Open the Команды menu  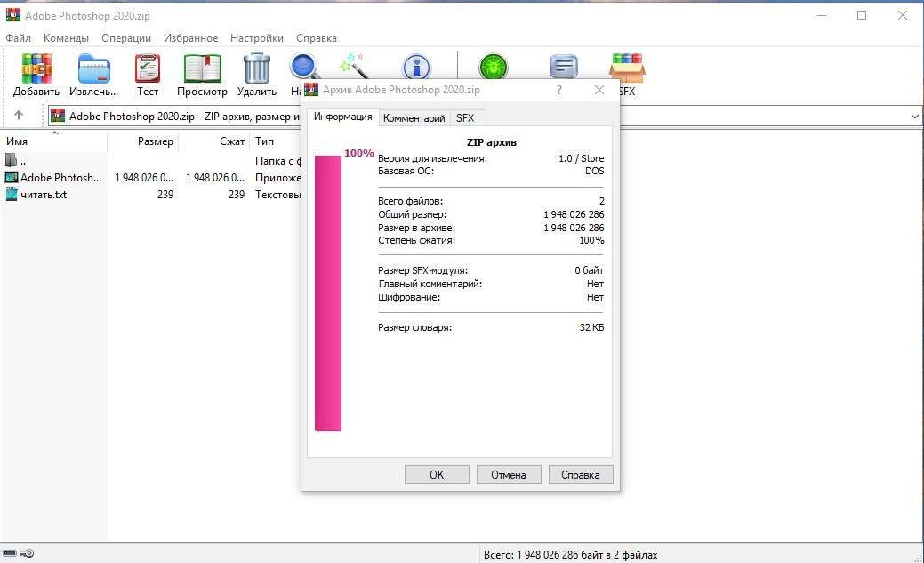[x=66, y=37]
